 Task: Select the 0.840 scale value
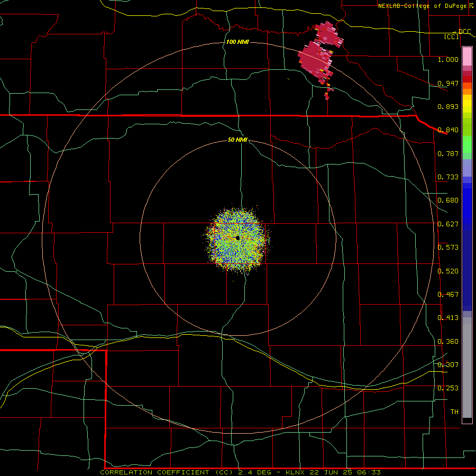448,130
